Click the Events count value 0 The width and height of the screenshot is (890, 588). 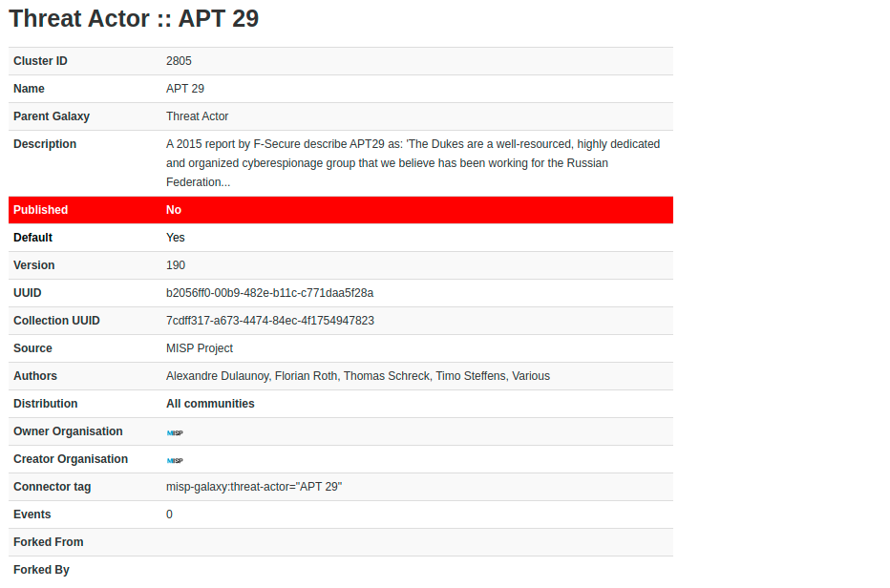(x=170, y=514)
